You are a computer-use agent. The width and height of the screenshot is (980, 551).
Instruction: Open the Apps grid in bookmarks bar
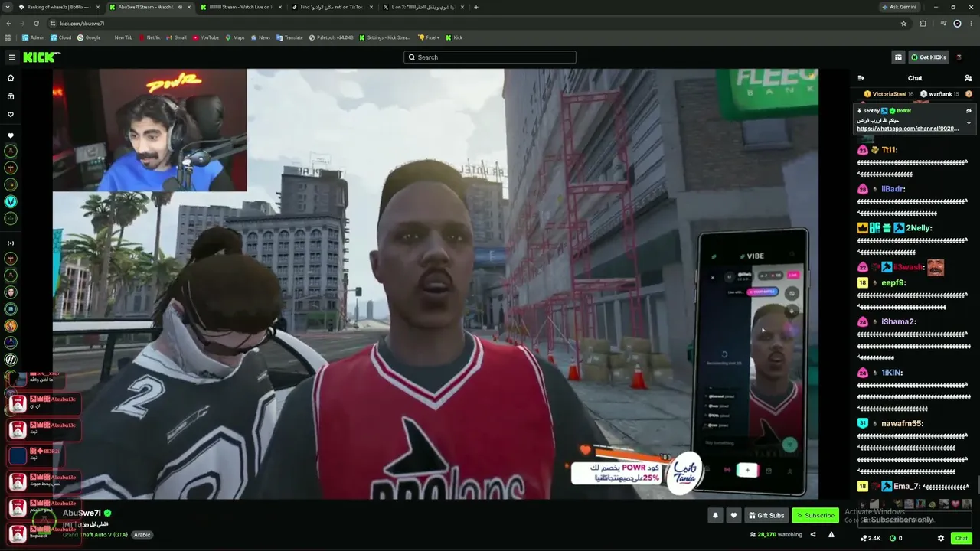click(x=8, y=37)
